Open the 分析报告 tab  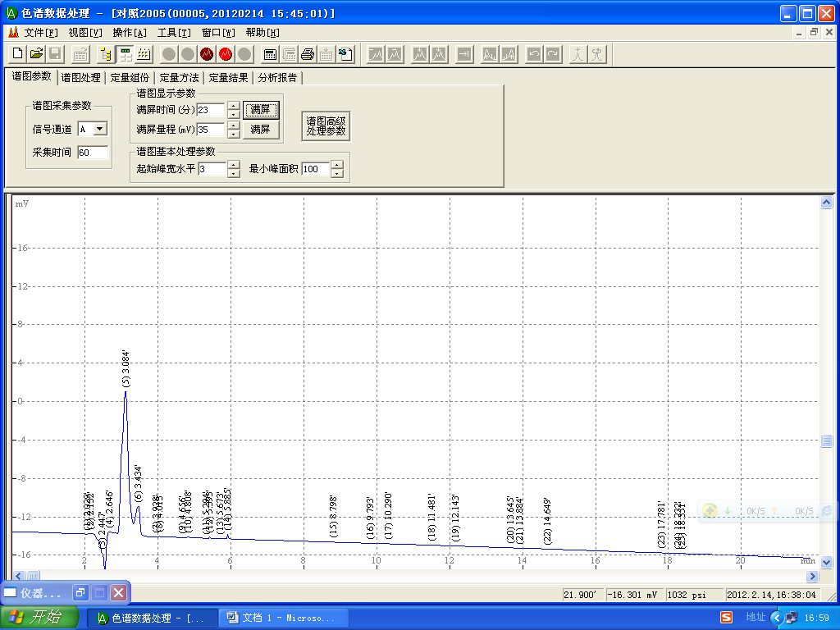277,78
